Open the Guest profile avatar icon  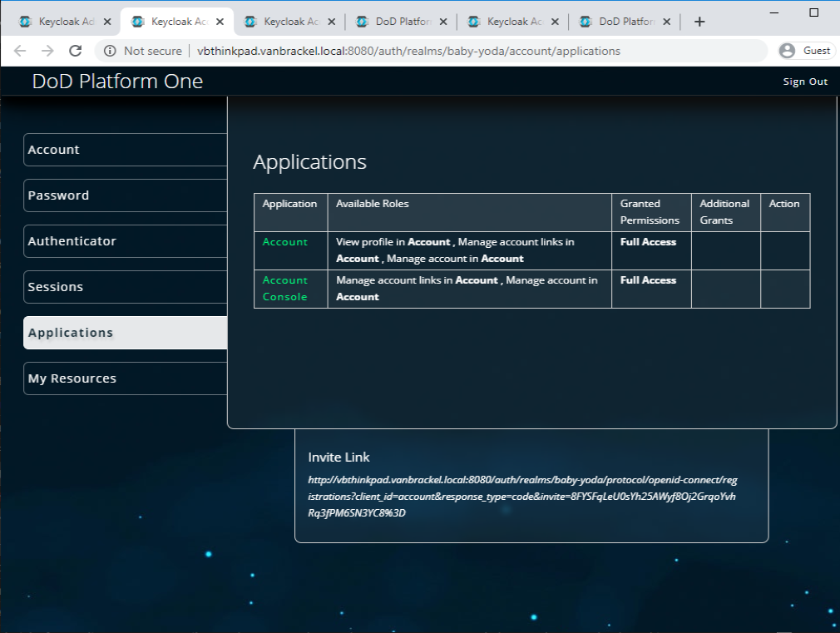coord(787,50)
